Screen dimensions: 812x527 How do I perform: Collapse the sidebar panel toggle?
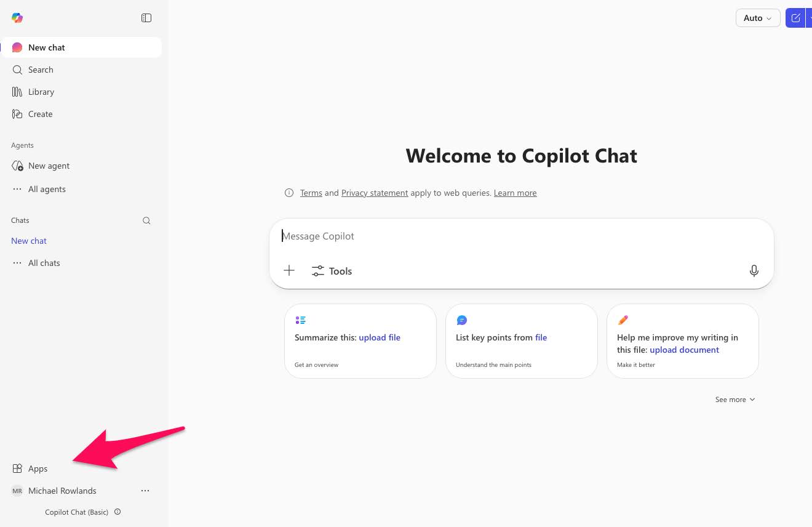point(146,18)
